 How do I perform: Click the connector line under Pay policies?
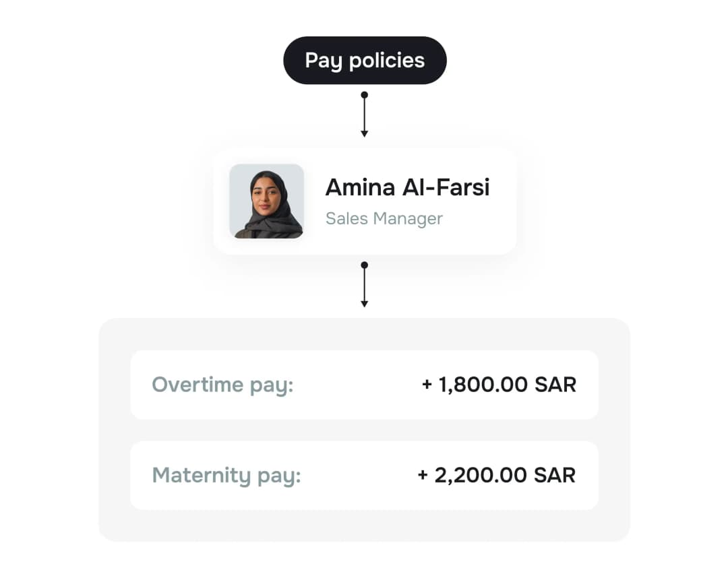click(365, 113)
